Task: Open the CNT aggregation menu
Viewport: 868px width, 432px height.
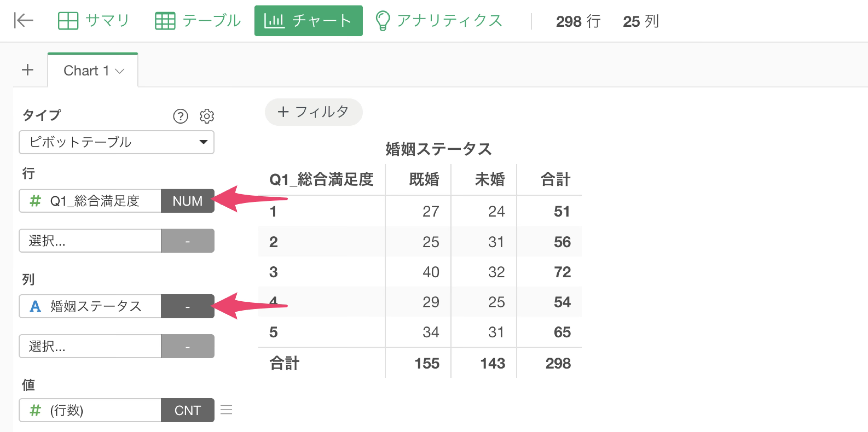Action: point(187,410)
